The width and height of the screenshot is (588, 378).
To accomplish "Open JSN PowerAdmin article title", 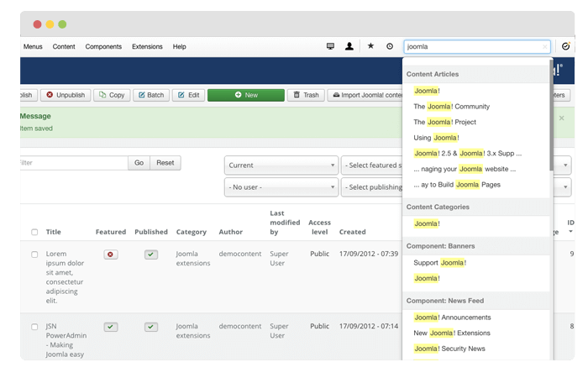I will click(66, 340).
